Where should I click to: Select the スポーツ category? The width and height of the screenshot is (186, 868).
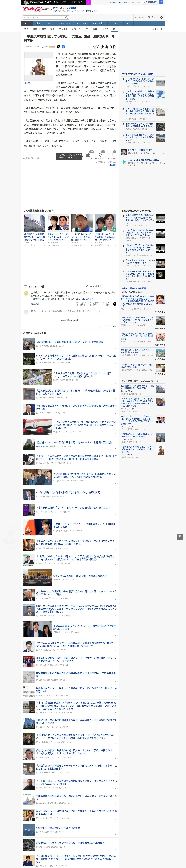76,29
